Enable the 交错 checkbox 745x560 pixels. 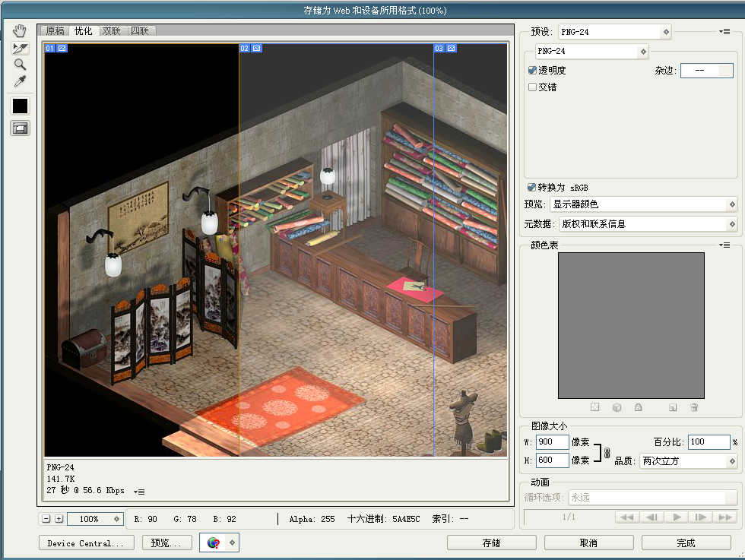pos(533,87)
